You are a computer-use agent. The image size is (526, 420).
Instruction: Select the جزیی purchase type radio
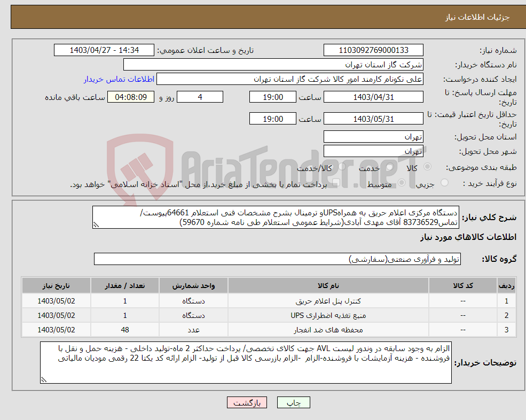pyautogui.click(x=444, y=183)
